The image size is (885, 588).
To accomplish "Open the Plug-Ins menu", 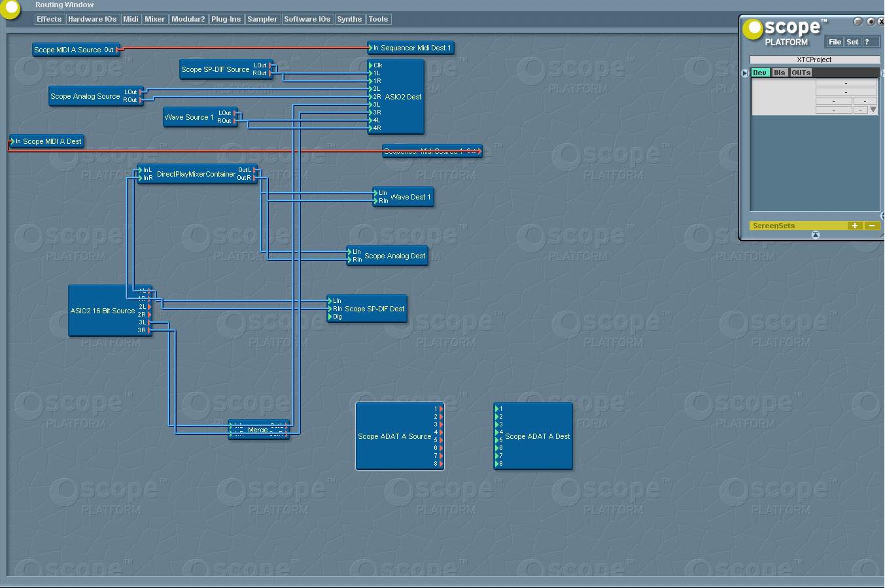I will [x=226, y=19].
